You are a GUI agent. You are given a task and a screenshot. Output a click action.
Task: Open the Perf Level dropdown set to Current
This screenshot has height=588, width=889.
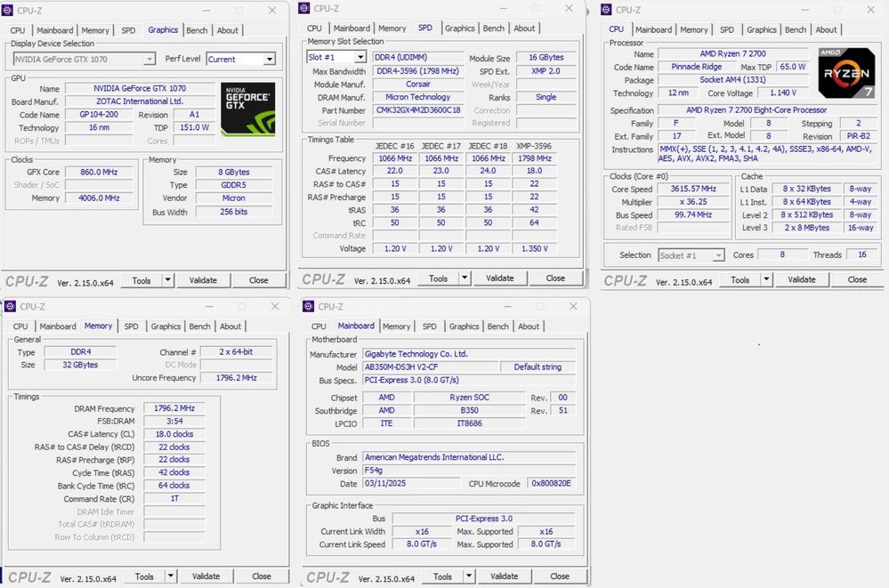pos(241,59)
